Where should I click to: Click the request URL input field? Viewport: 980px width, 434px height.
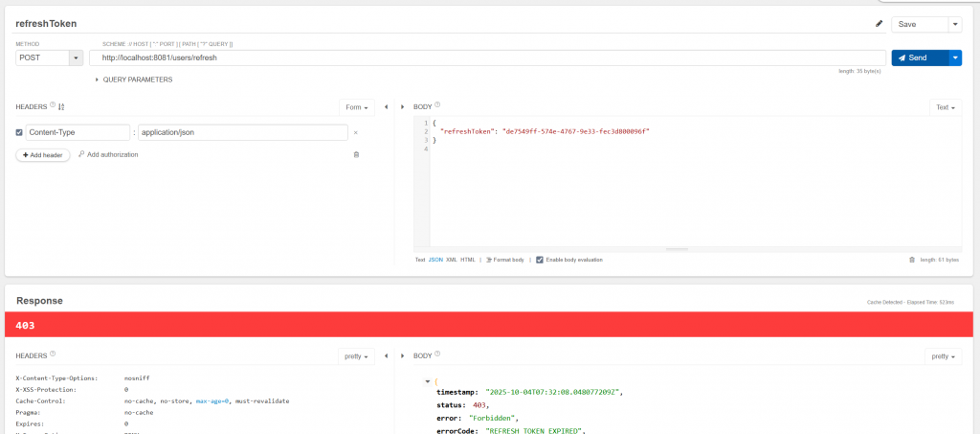[x=487, y=57]
